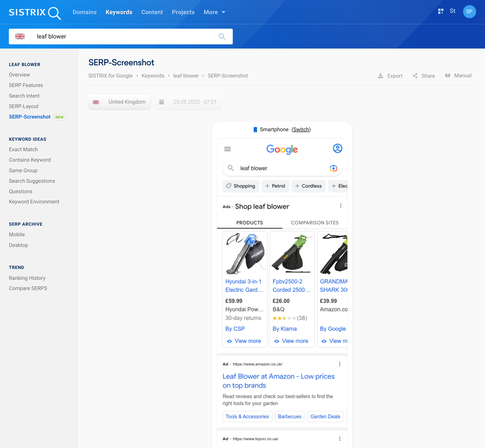Click the Google logo in the SERP

[282, 150]
